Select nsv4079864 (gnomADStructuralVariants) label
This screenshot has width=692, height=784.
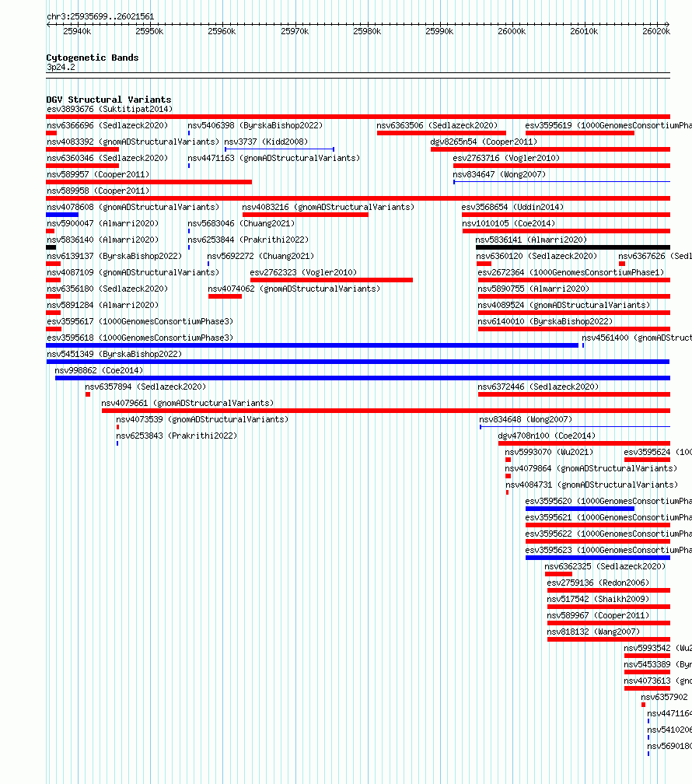tap(591, 468)
